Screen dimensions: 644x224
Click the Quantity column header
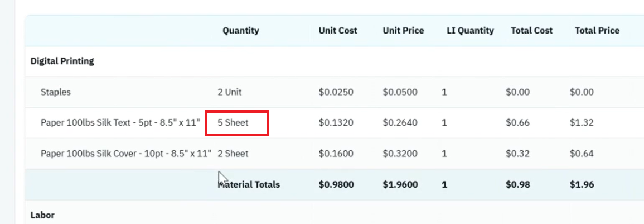click(x=241, y=31)
